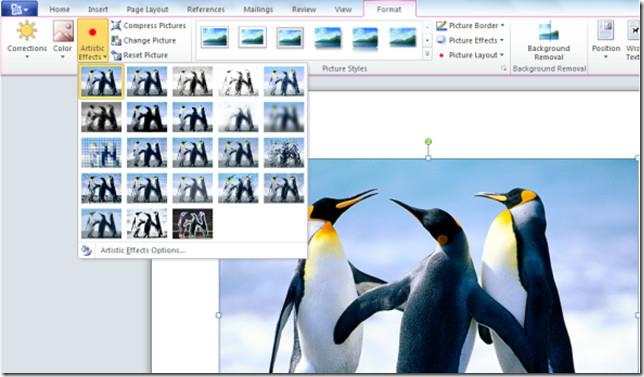Apply the glow edges dark effect thumbnail

(193, 223)
